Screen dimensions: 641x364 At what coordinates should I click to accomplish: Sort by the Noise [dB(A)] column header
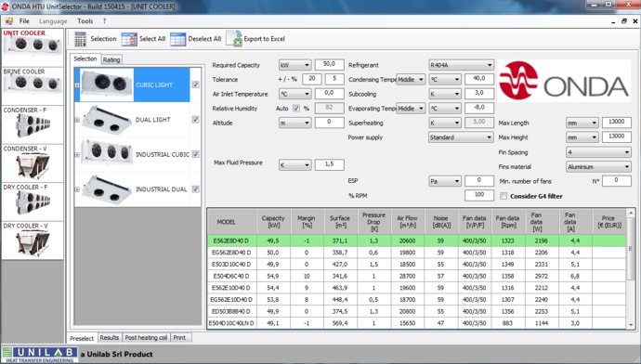[440, 222]
